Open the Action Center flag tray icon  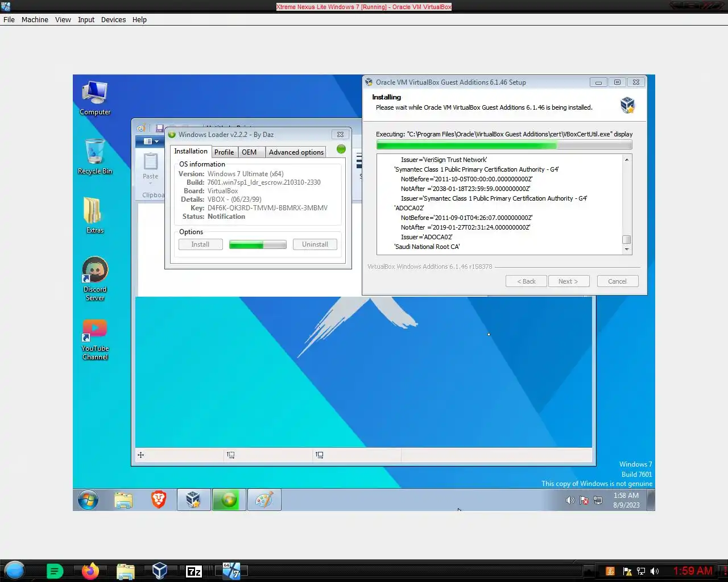pos(584,500)
